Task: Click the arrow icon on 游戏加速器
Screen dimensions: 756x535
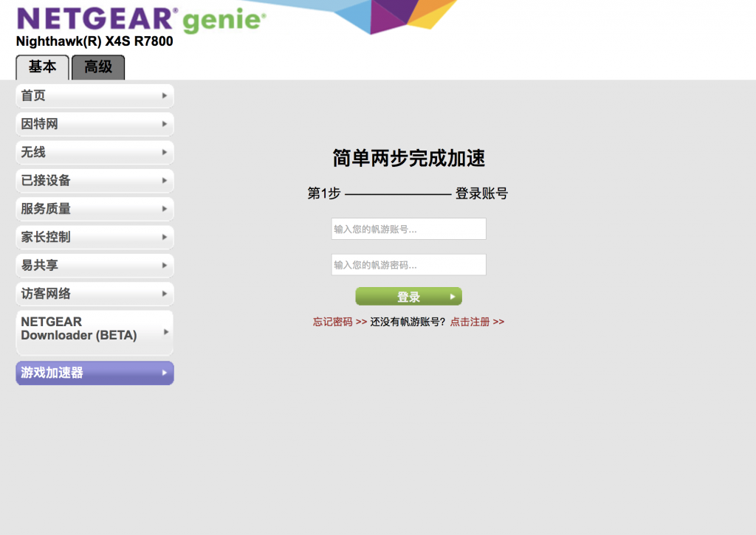Action: point(165,373)
